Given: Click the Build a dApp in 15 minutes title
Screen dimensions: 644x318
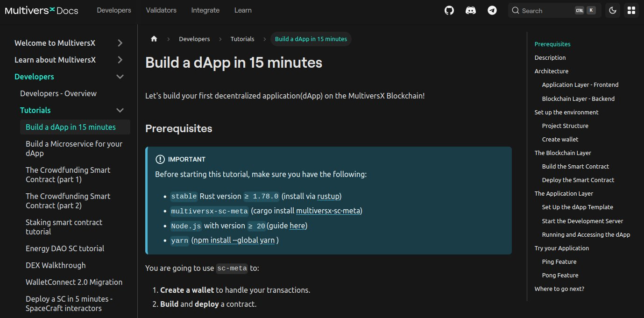Looking at the screenshot, I should (234, 63).
